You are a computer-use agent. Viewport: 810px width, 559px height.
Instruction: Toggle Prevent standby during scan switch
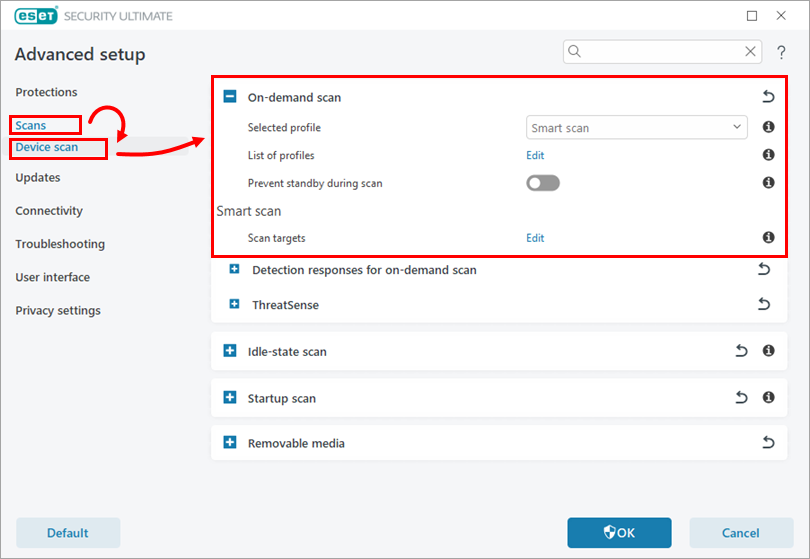coord(543,183)
